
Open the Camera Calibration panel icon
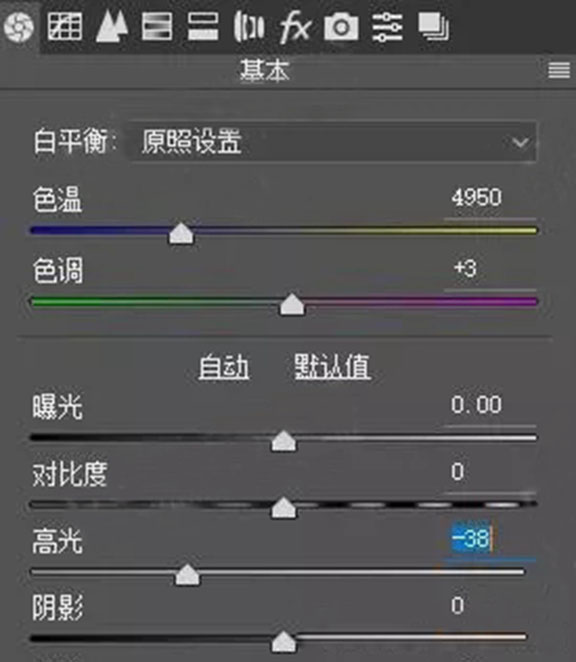pos(341,26)
